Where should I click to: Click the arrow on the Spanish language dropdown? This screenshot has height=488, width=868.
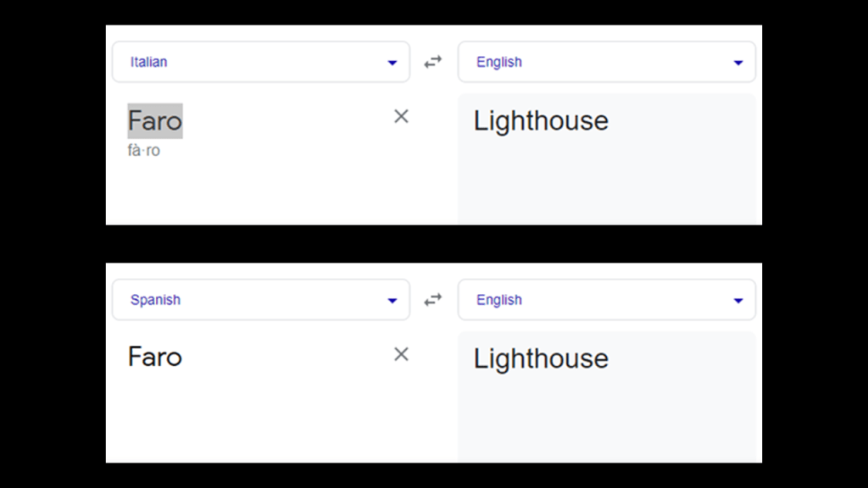point(392,301)
